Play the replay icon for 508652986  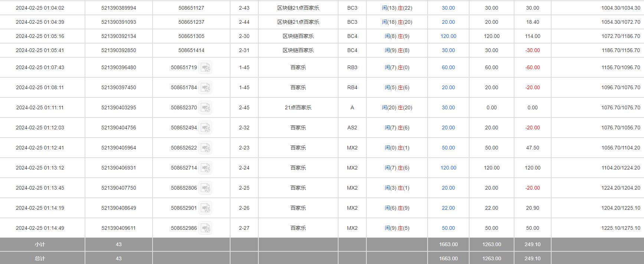pos(205,228)
